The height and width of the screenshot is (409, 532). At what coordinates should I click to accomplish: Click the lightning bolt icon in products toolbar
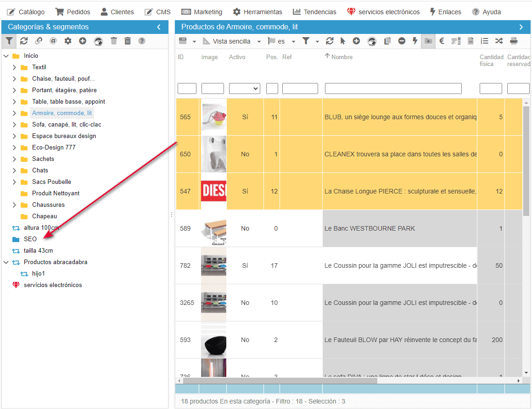[x=415, y=41]
